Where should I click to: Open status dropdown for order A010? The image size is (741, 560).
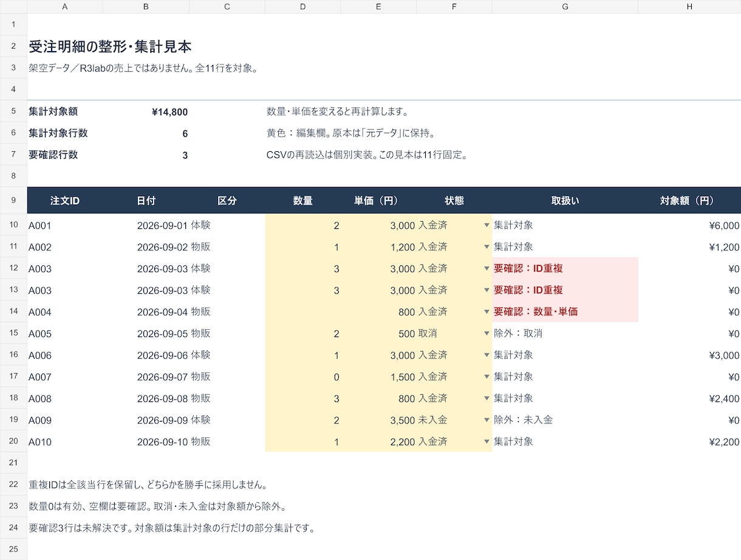(x=487, y=442)
